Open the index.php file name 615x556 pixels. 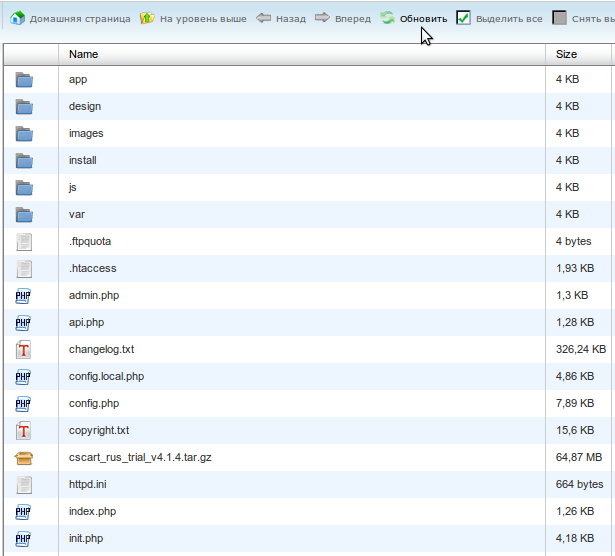pos(92,511)
